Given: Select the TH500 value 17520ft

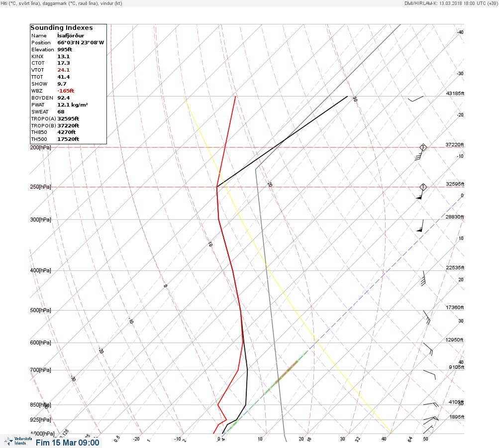Looking at the screenshot, I should click(x=68, y=139).
